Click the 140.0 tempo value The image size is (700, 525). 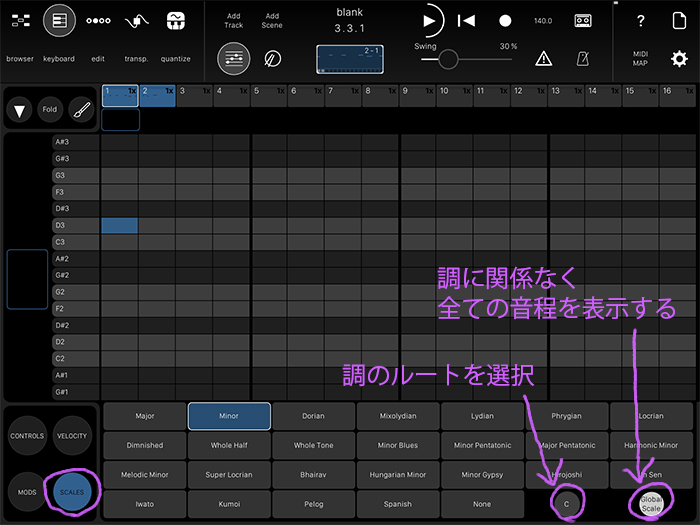[543, 21]
